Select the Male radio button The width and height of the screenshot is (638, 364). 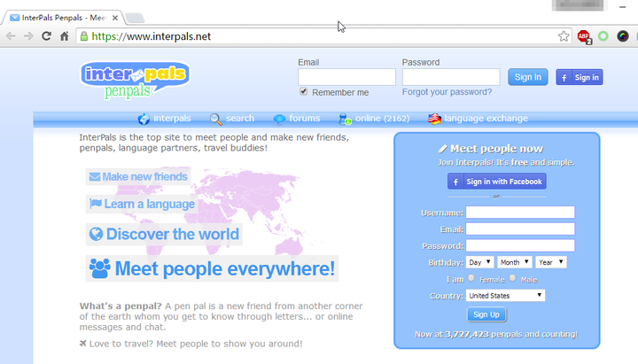click(x=512, y=278)
